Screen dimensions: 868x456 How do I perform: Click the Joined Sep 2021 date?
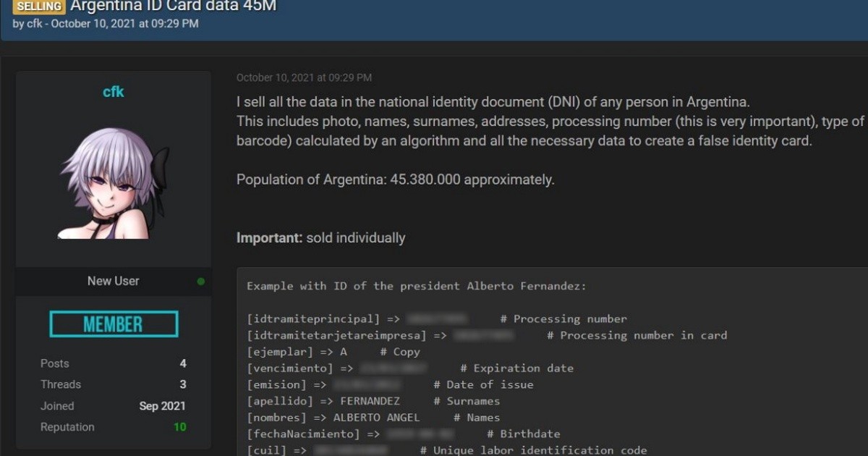162,406
